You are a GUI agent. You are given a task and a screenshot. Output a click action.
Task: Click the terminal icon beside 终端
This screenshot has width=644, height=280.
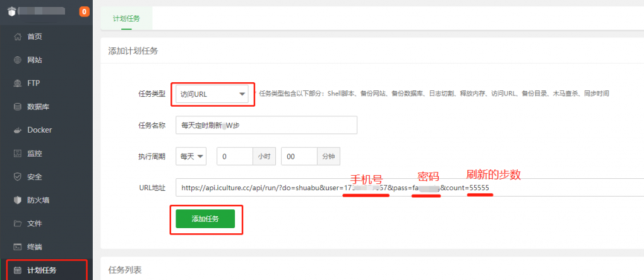click(x=17, y=248)
